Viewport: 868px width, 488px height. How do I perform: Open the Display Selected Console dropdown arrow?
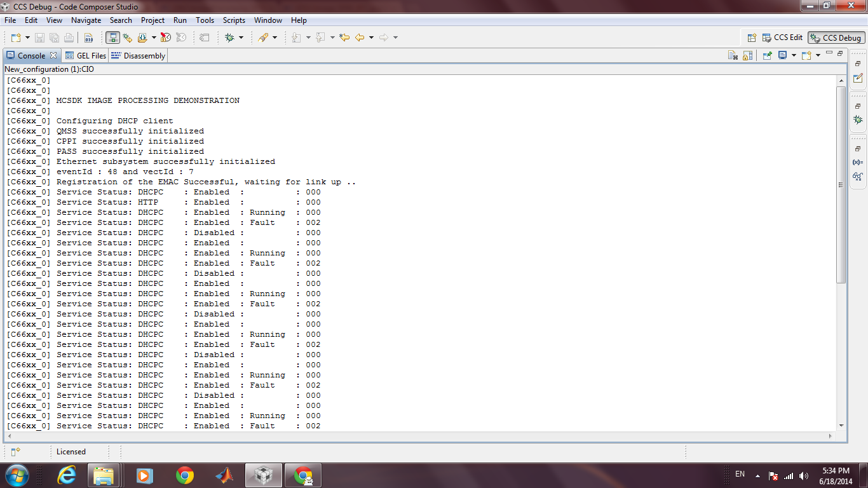[794, 55]
